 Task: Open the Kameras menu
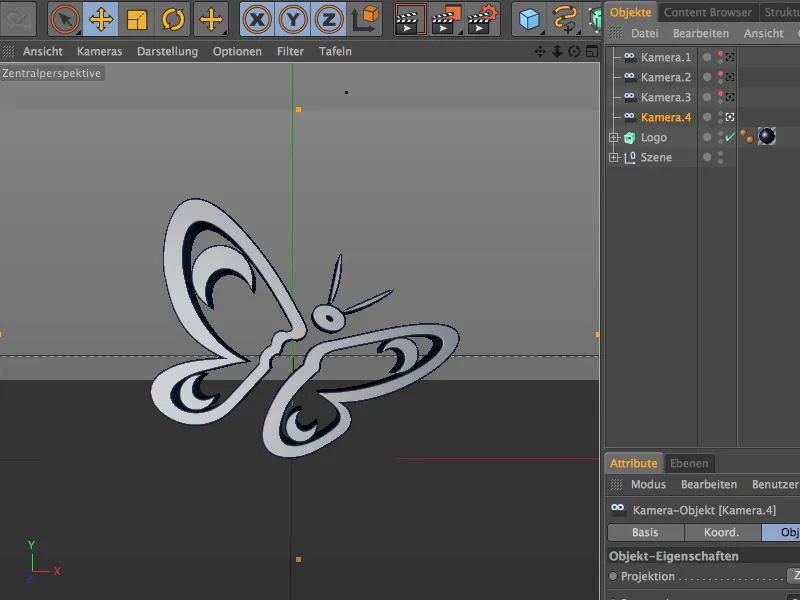[x=99, y=52]
